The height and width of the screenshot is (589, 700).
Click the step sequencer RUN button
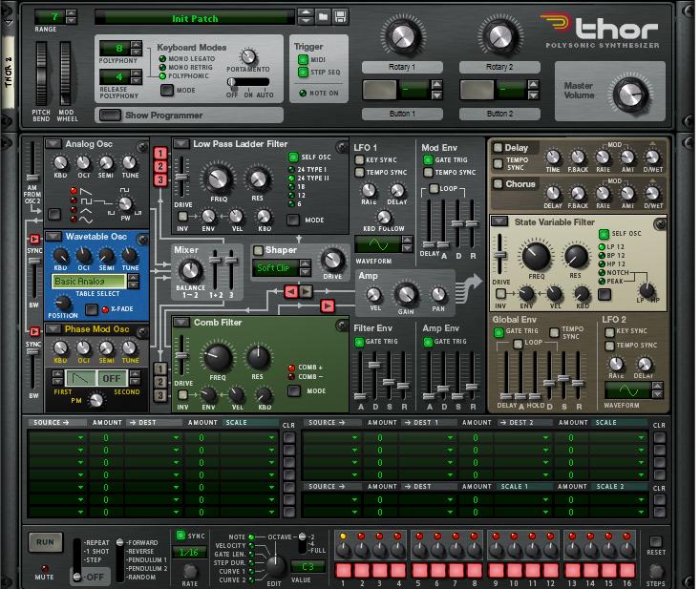45,542
